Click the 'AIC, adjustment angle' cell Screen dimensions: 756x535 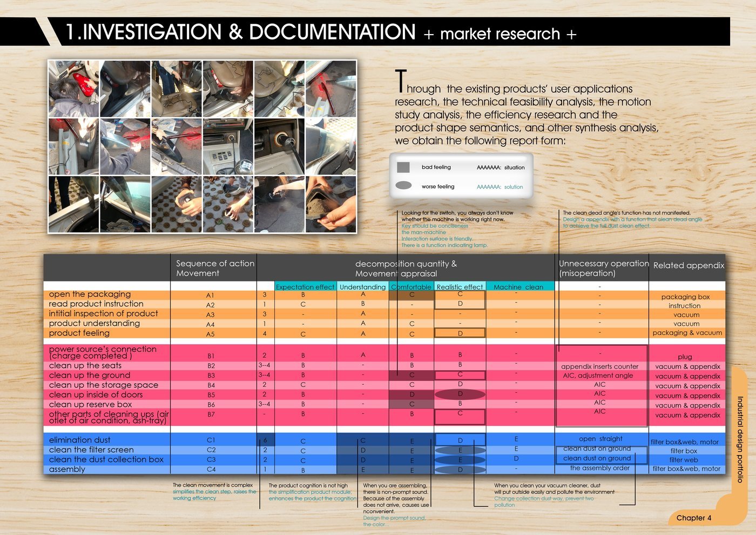(598, 375)
